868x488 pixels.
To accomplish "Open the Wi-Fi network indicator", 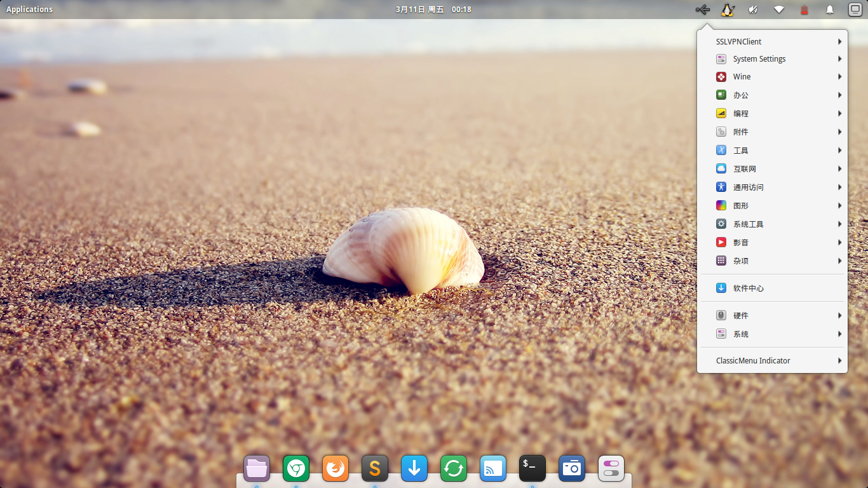I will pos(778,10).
